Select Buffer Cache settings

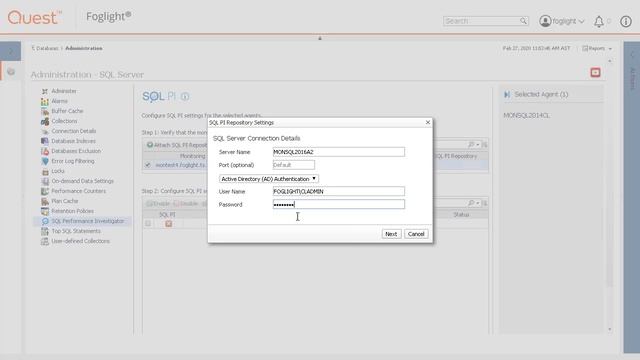[67, 111]
